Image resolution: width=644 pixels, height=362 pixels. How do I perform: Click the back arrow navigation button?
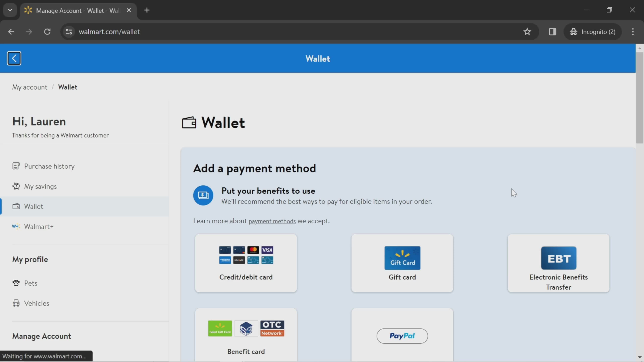click(14, 58)
